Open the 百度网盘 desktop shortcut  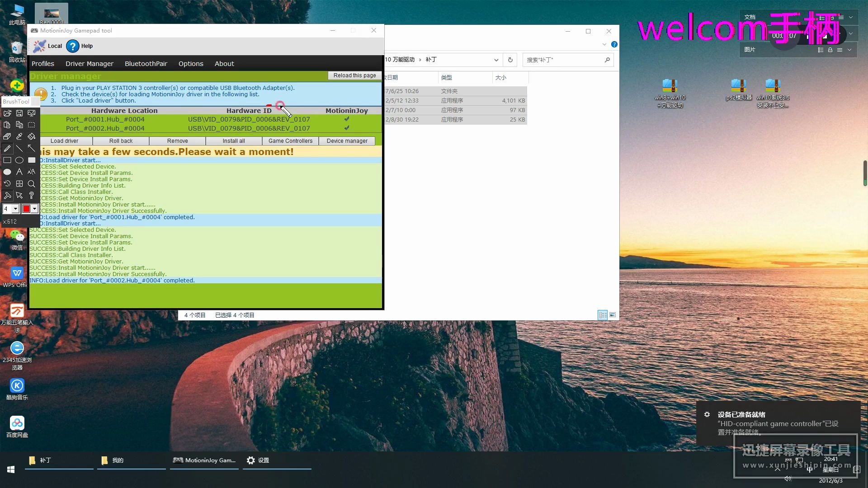pos(17,427)
